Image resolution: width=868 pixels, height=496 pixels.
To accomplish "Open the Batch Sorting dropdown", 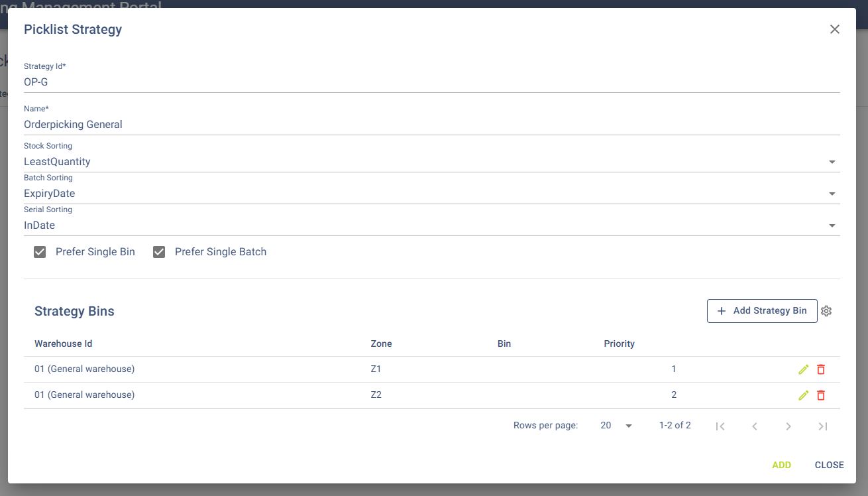I will (832, 194).
